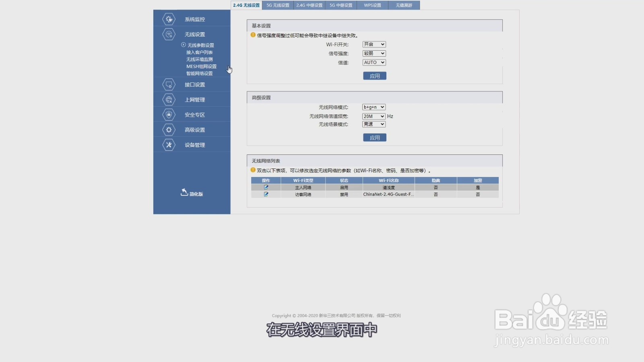This screenshot has width=644, height=362.
Task: Switch to WPS设置 tab
Action: 372,5
